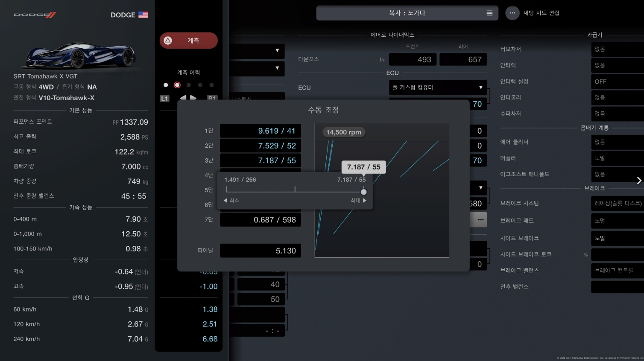Edit 전후 밸런스 brake field
The height and width of the screenshot is (361, 644).
click(618, 287)
